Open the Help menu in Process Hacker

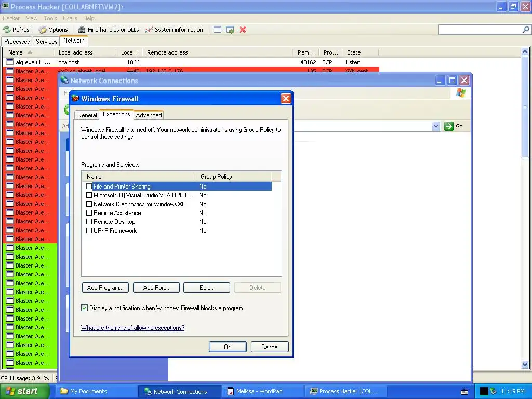coord(88,18)
